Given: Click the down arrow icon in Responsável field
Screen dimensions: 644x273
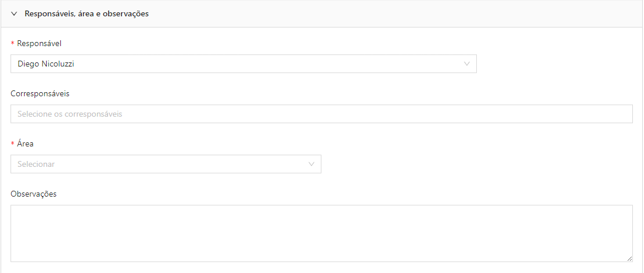Looking at the screenshot, I should [466, 64].
